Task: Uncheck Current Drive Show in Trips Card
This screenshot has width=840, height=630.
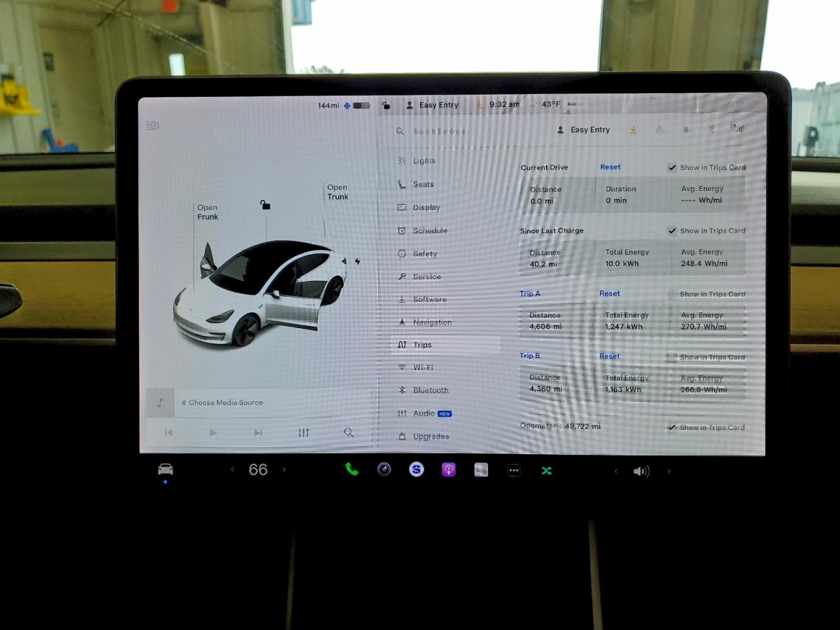Action: pos(673,167)
